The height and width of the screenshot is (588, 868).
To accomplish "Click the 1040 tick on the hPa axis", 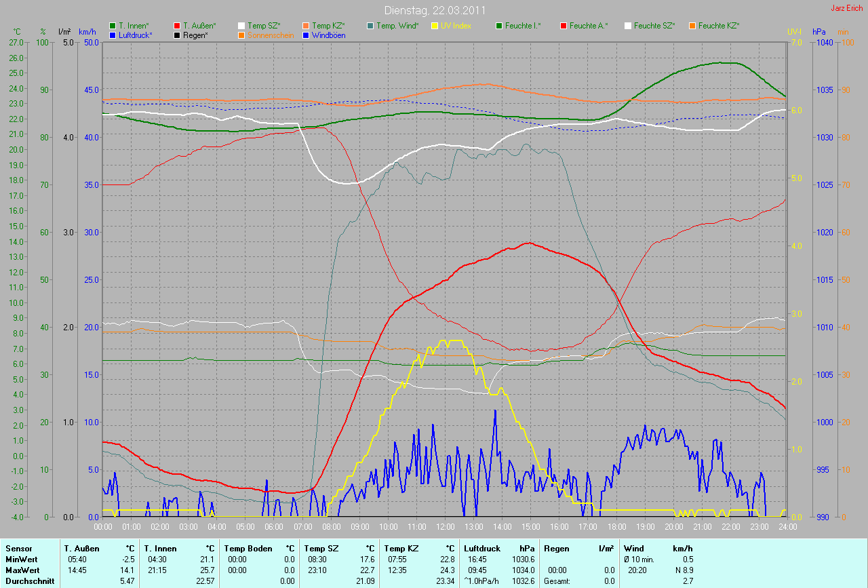I will [825, 42].
